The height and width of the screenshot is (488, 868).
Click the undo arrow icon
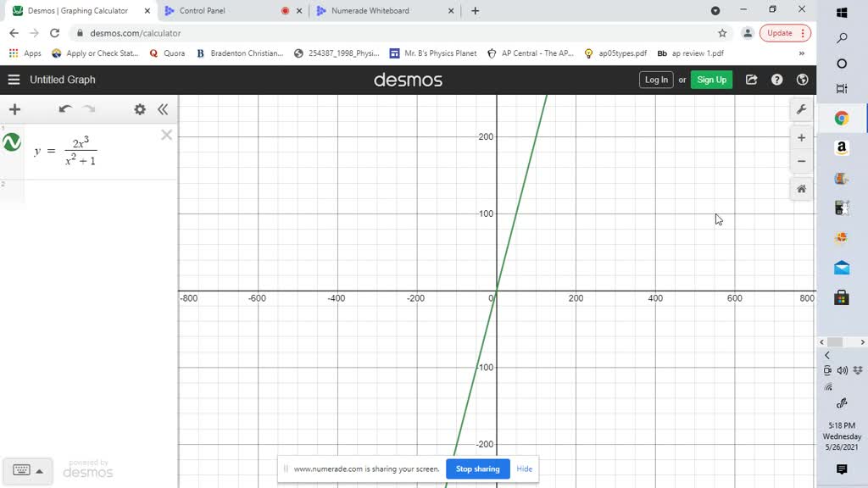click(x=64, y=109)
